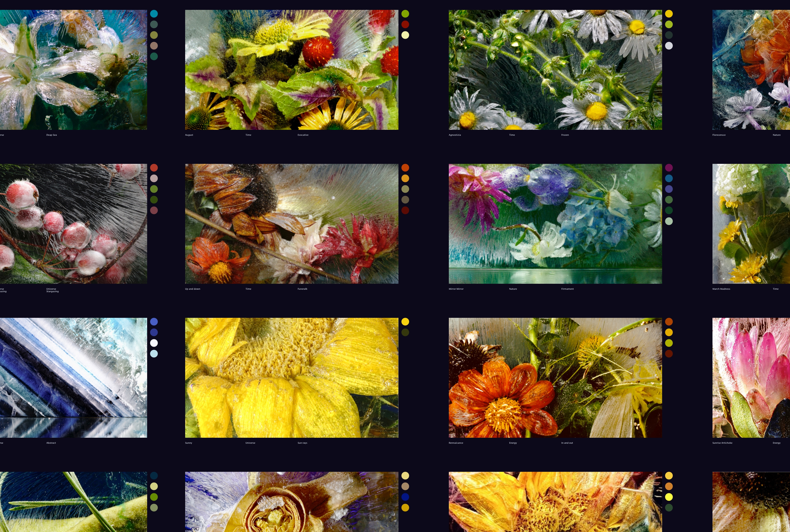Screen dimensions: 790x532
Task: Pick the purple swatch beside Mirror Mirror
Action: [x=669, y=168]
